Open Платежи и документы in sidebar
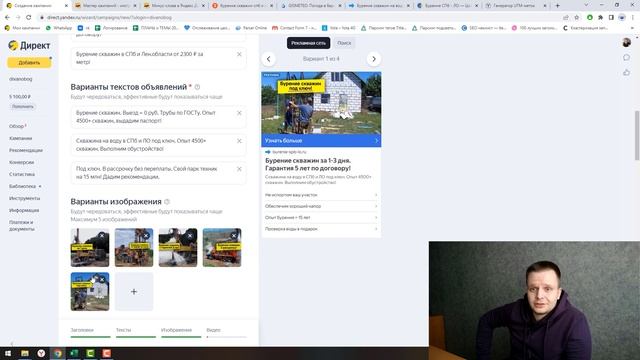This screenshot has height=360, width=640. [x=21, y=226]
